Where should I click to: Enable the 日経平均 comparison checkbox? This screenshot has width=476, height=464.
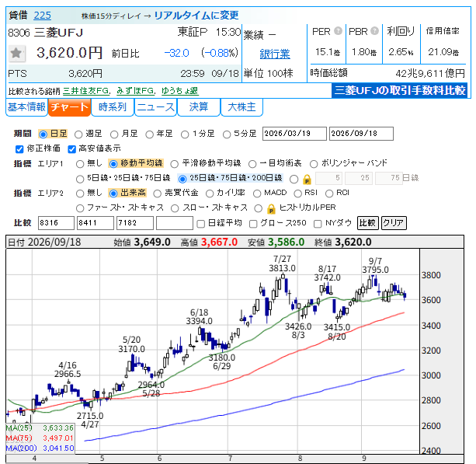pos(200,224)
